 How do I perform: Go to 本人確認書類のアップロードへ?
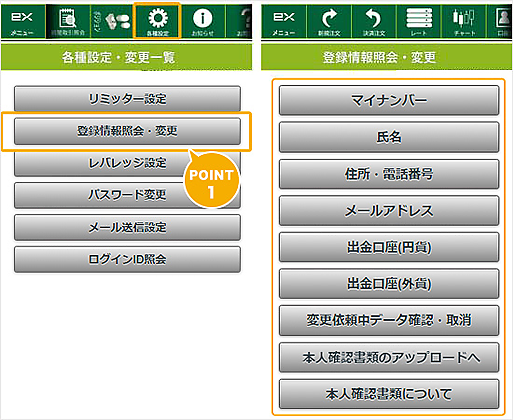pos(388,358)
